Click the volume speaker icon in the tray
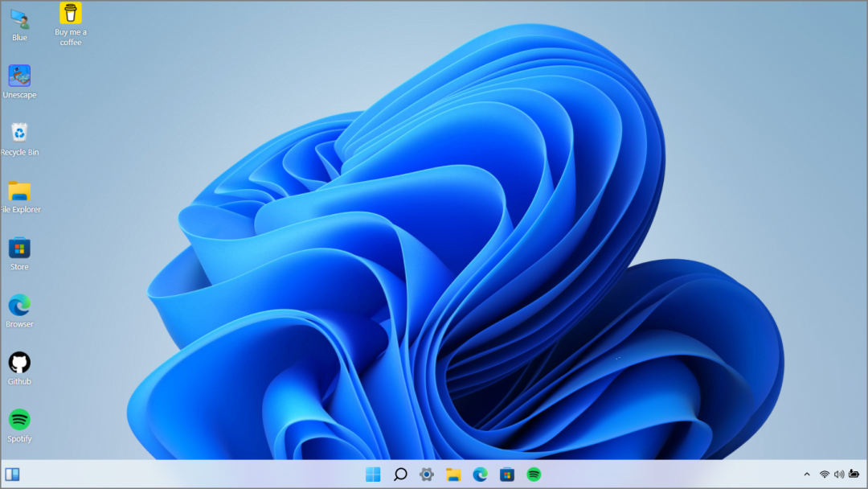Viewport: 868px width, 489px height. pos(839,475)
